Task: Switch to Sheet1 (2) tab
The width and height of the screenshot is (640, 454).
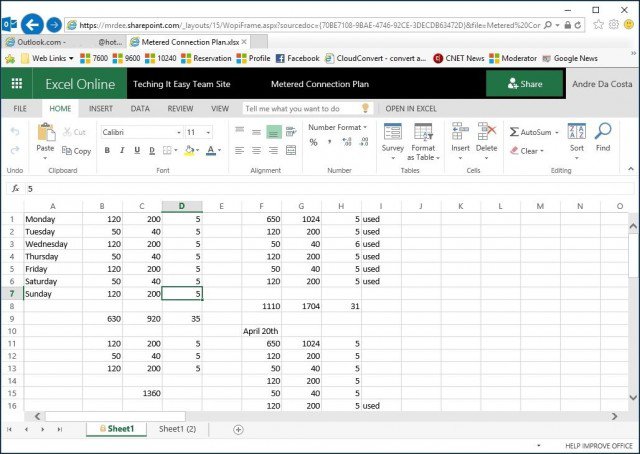Action: (x=178, y=429)
